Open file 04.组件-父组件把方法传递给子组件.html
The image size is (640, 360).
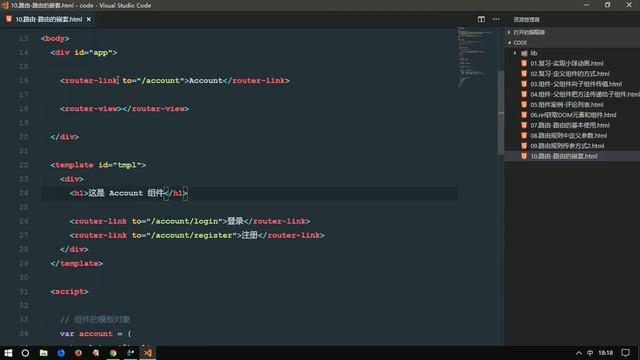tap(584, 94)
